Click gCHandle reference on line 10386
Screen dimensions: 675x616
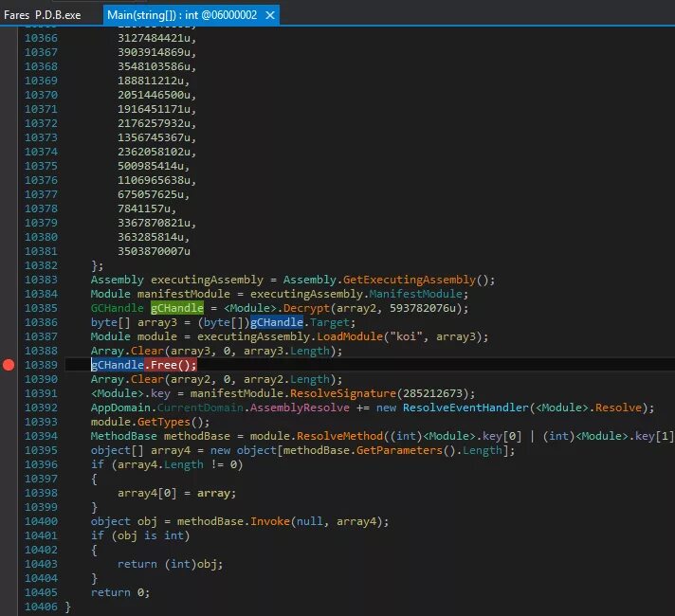[277, 322]
